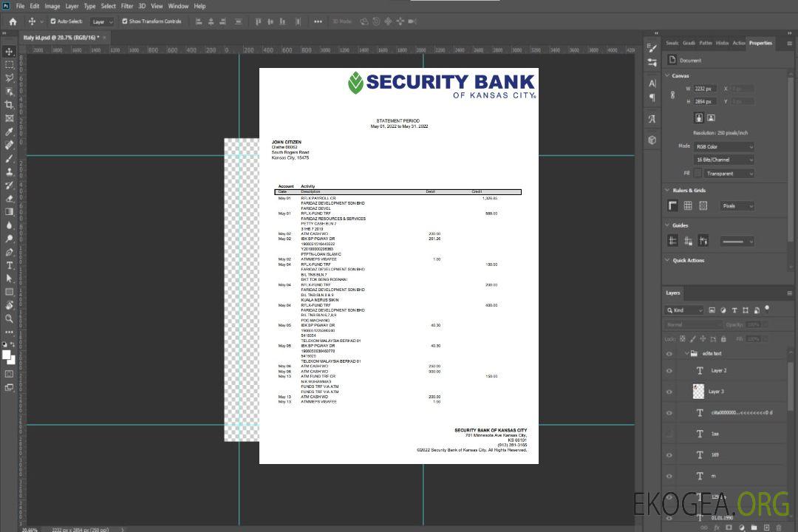Open the ruler units Pixels dropdown

[737, 205]
